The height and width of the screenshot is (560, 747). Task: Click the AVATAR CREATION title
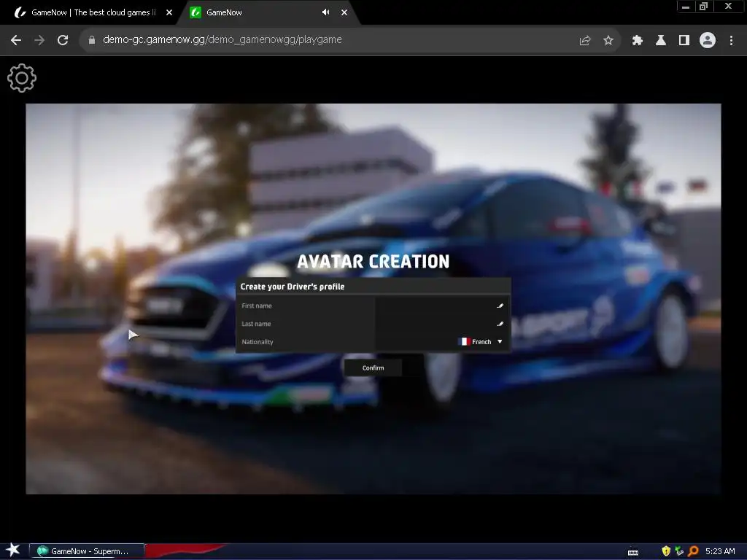click(373, 262)
